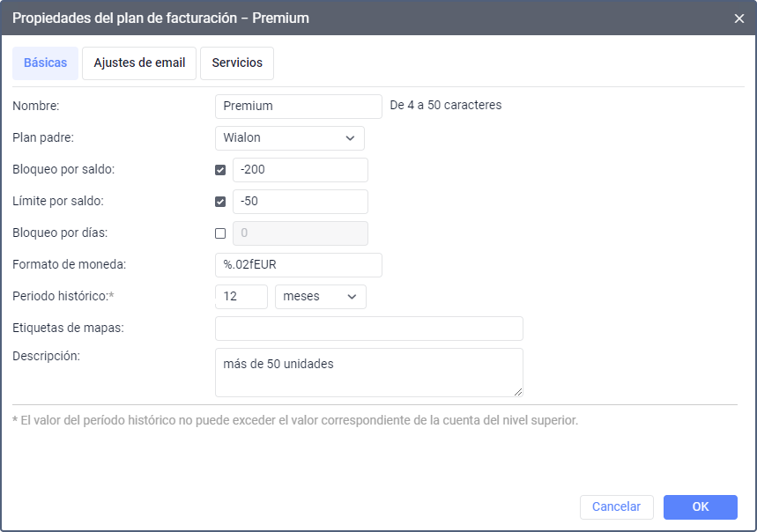
Task: Open the Plan padre dropdown
Action: 289,138
